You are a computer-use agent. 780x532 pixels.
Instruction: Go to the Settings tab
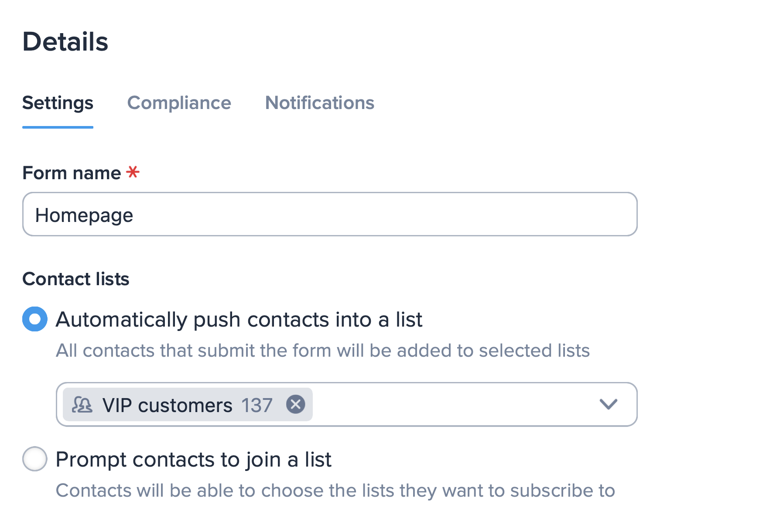[58, 103]
